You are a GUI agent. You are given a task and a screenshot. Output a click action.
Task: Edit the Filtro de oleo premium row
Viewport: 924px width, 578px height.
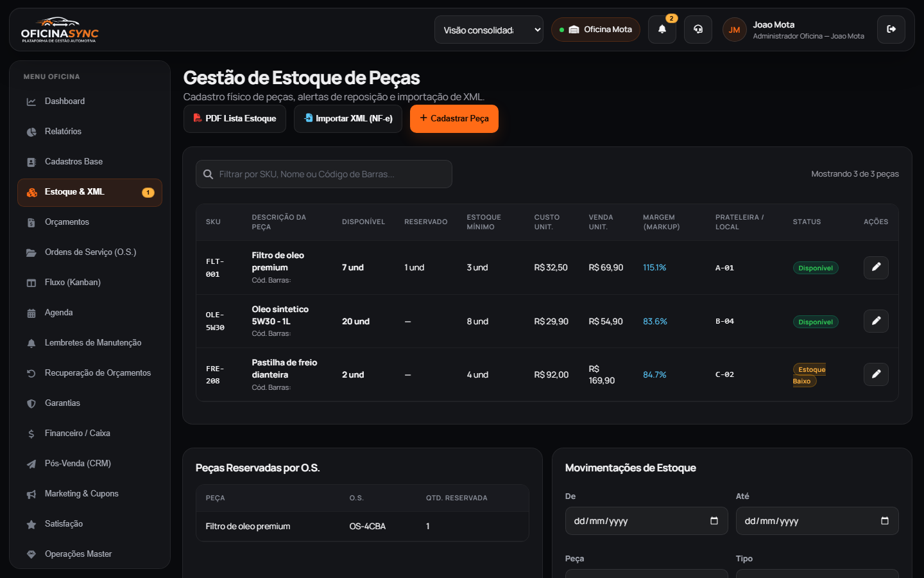876,267
